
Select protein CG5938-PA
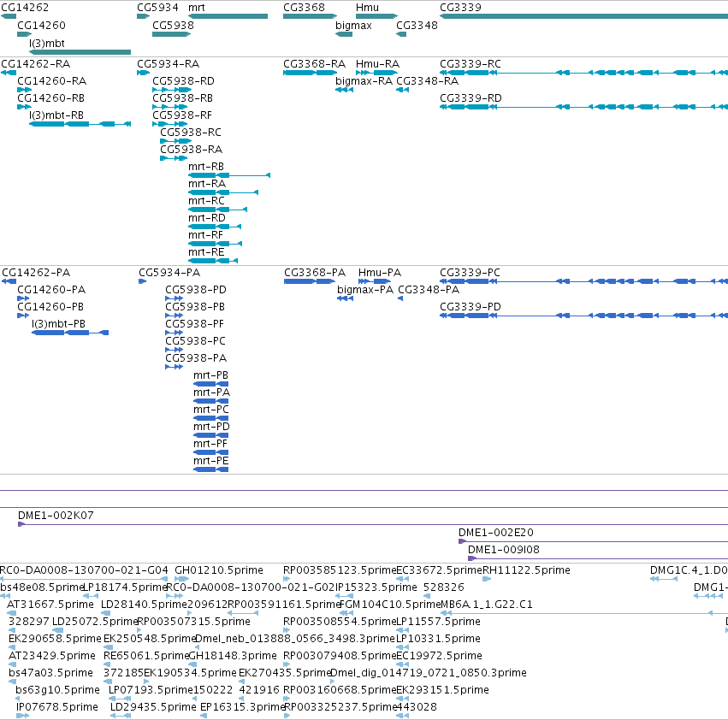(x=175, y=367)
